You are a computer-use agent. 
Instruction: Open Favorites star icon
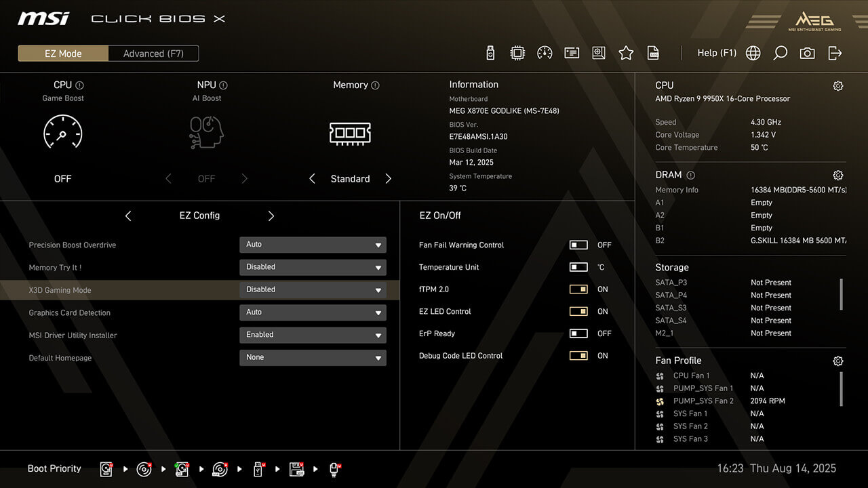(x=626, y=53)
